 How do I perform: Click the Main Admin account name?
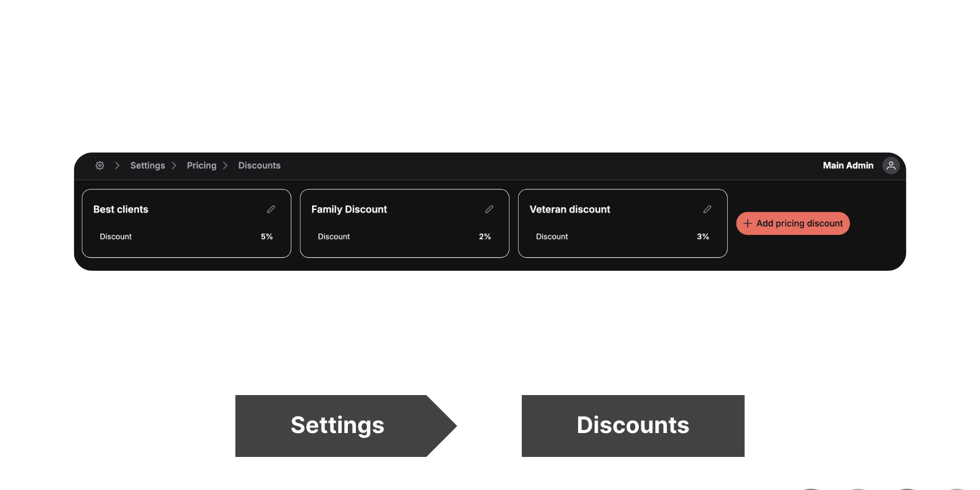[x=848, y=165]
